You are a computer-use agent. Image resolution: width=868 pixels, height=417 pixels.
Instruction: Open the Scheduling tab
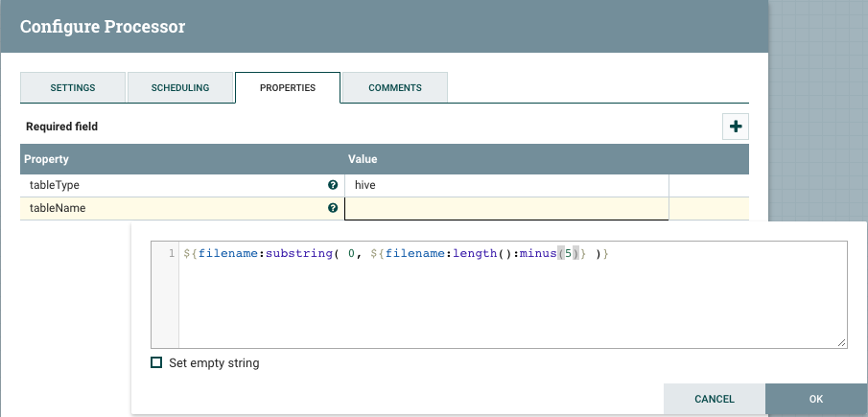coord(180,88)
